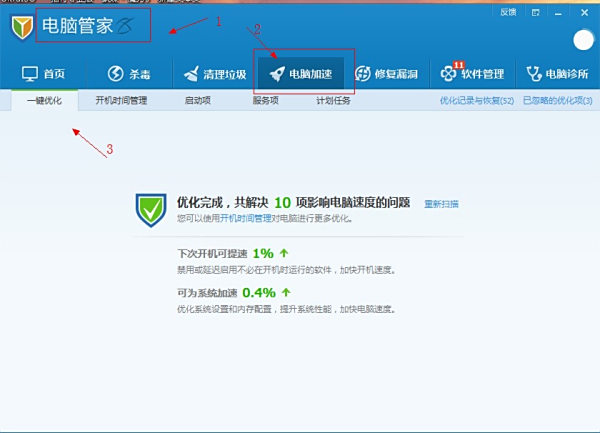Switch to the 启动项 tab
The width and height of the screenshot is (600, 433).
click(x=198, y=101)
